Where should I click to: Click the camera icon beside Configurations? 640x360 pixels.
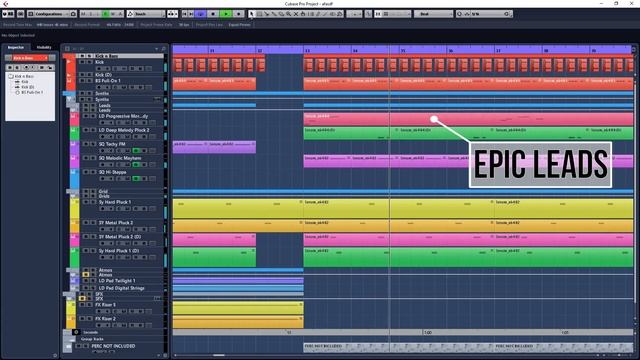(73, 14)
